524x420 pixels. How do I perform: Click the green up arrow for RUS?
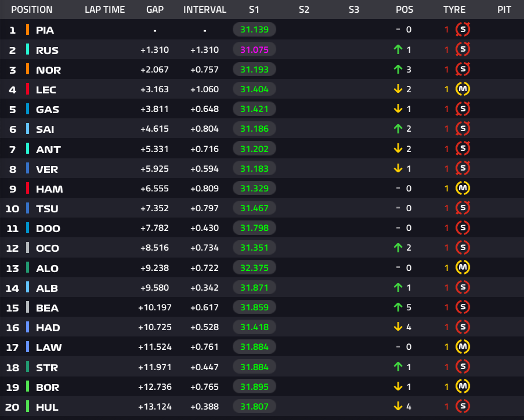[x=398, y=49]
